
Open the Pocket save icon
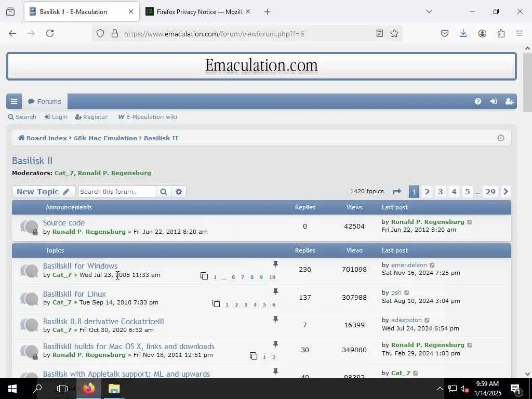(445, 33)
